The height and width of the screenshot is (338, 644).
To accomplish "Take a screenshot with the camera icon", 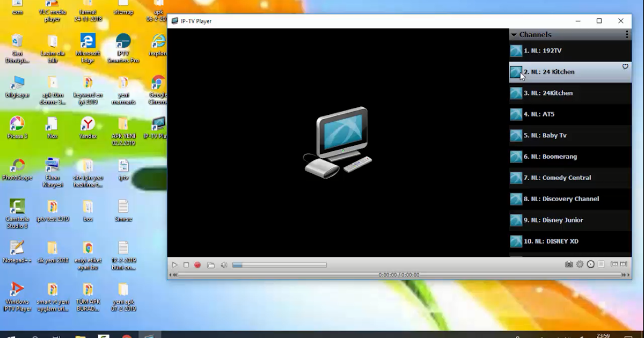I will [569, 264].
